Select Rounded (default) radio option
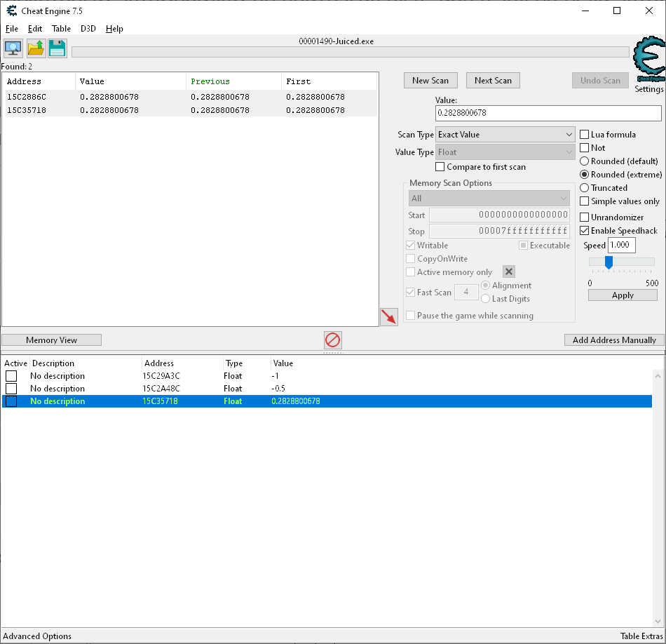 (x=585, y=161)
